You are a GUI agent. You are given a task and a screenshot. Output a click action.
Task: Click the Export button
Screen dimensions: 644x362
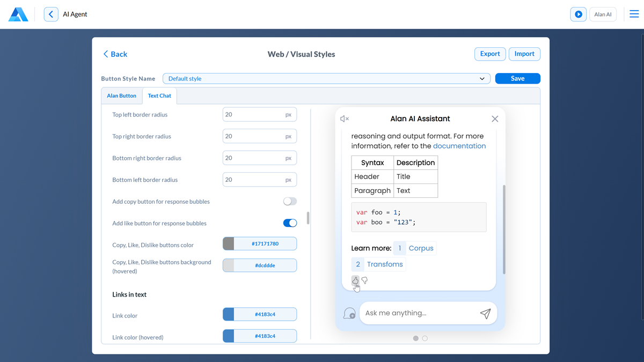coord(489,54)
